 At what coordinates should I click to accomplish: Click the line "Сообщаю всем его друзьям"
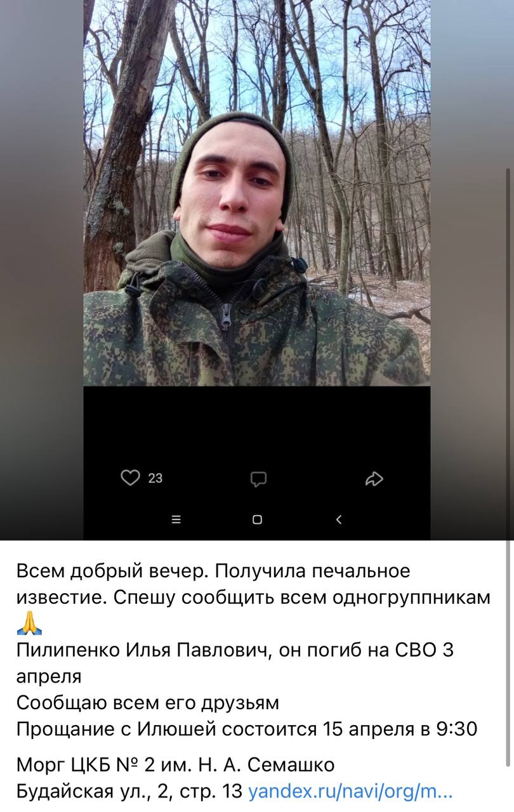pyautogui.click(x=148, y=704)
